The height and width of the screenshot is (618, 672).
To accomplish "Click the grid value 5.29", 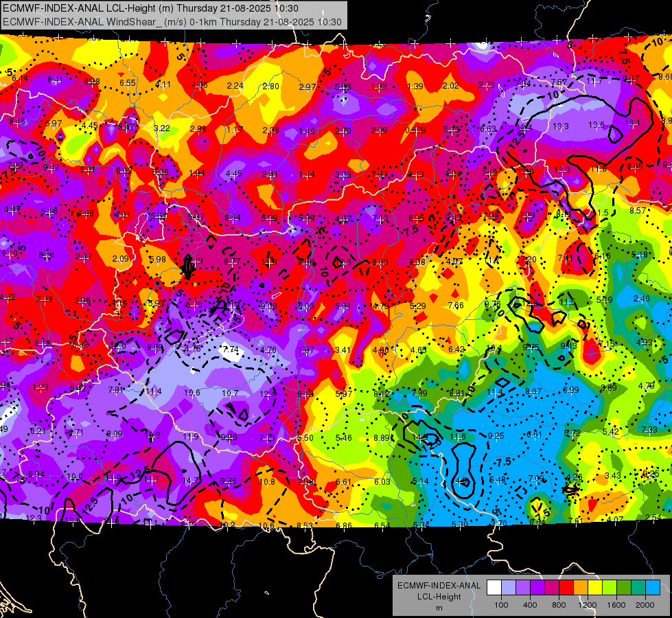I will pos(417,306).
